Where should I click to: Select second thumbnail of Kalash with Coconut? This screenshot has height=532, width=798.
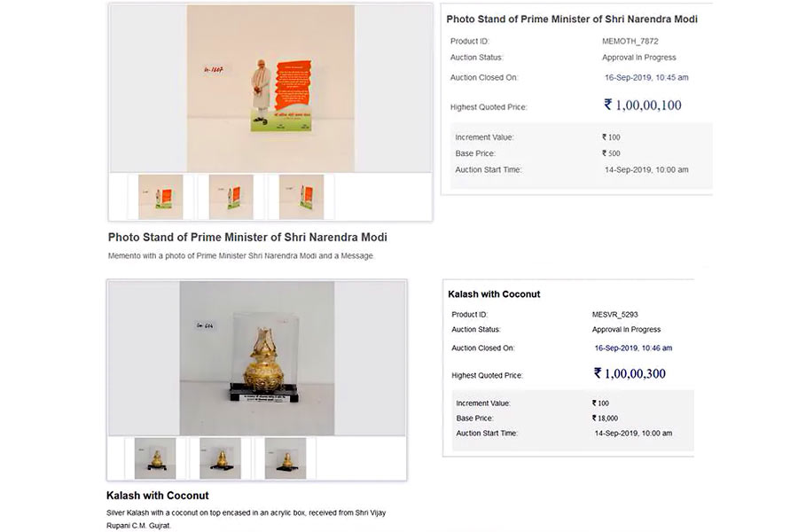click(x=221, y=458)
